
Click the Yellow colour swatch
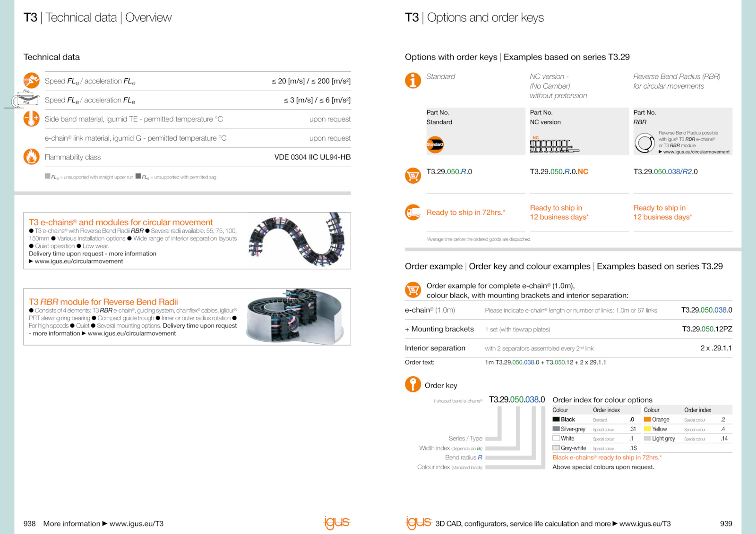tap(647, 429)
